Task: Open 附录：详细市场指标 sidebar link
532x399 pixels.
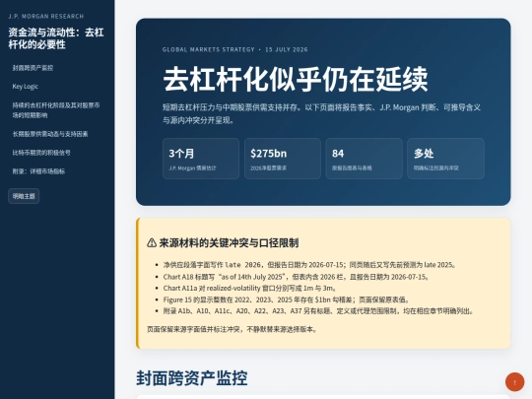Action: click(x=38, y=171)
